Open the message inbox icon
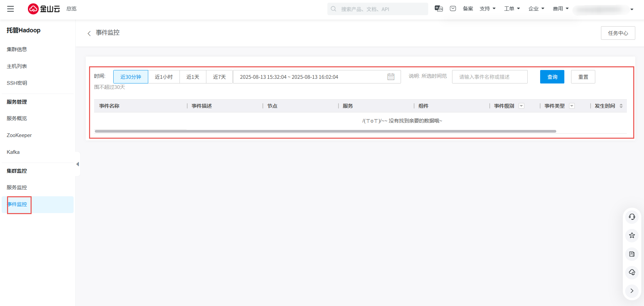Image resolution: width=644 pixels, height=306 pixels. pos(453,9)
